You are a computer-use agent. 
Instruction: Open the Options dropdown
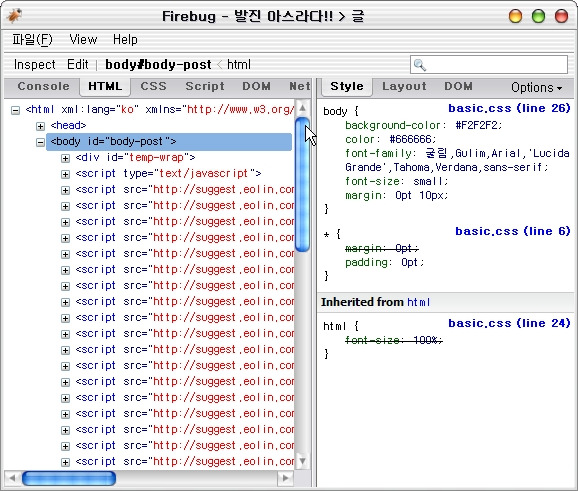tap(536, 88)
